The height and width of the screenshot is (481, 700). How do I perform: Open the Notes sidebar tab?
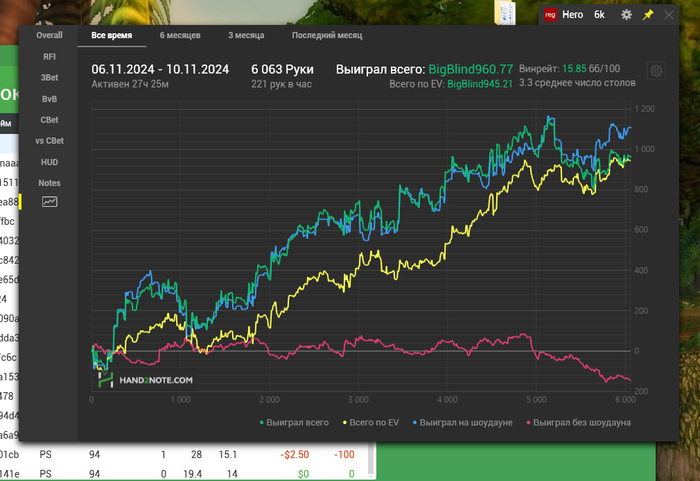coord(50,183)
